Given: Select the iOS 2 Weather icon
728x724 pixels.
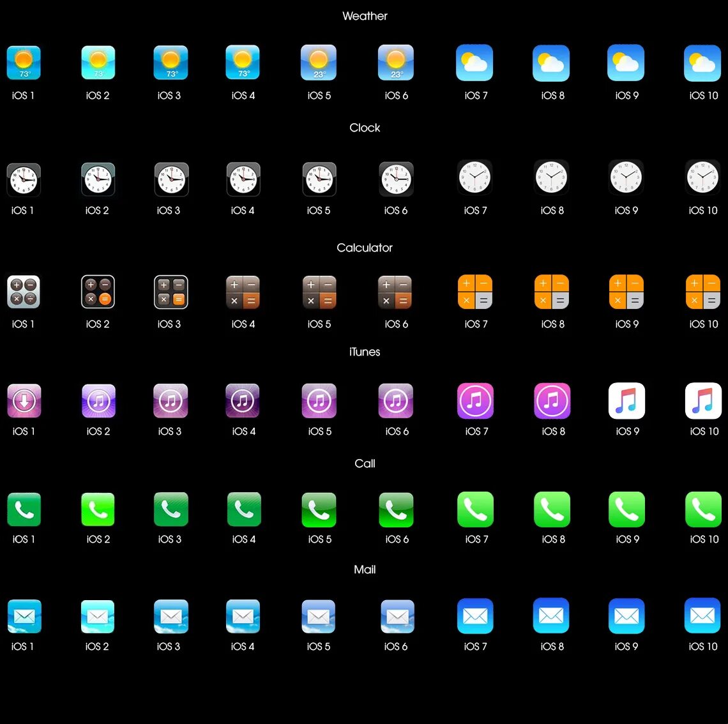Looking at the screenshot, I should coord(98,63).
